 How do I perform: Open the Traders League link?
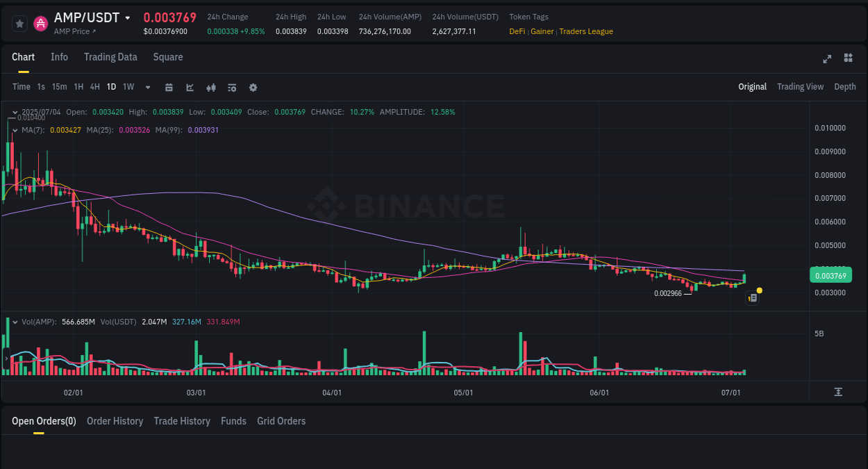586,31
